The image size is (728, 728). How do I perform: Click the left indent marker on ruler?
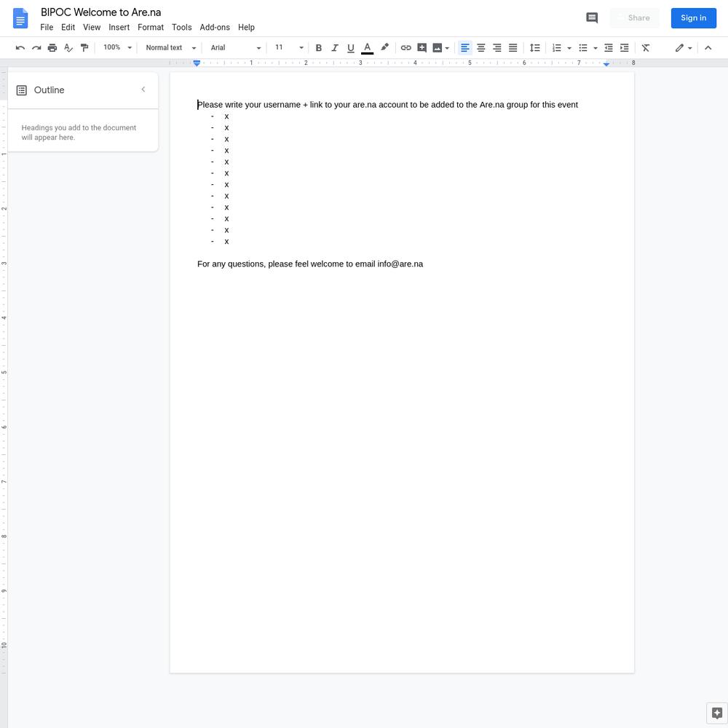pyautogui.click(x=197, y=63)
